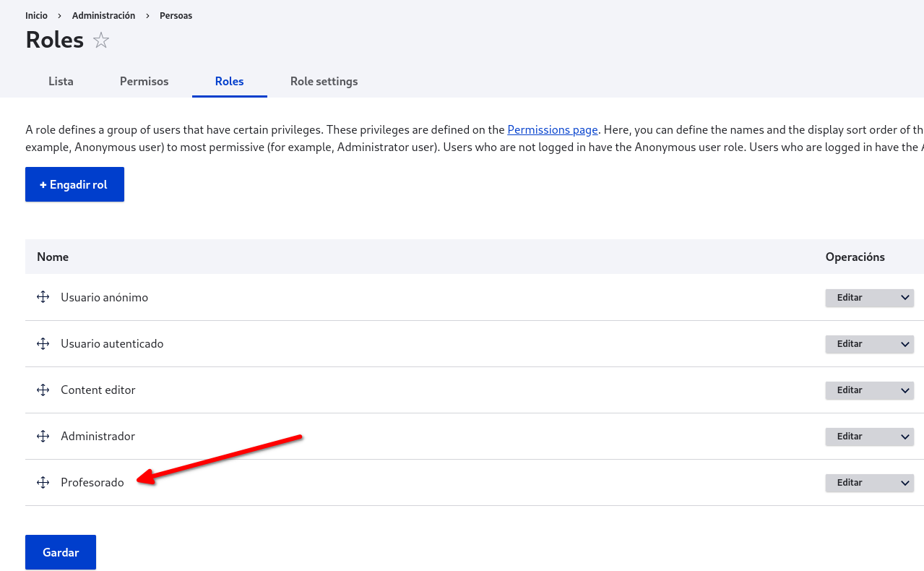Click the star shortcut icon beside Roles
Image resolution: width=924 pixels, height=571 pixels.
[101, 40]
